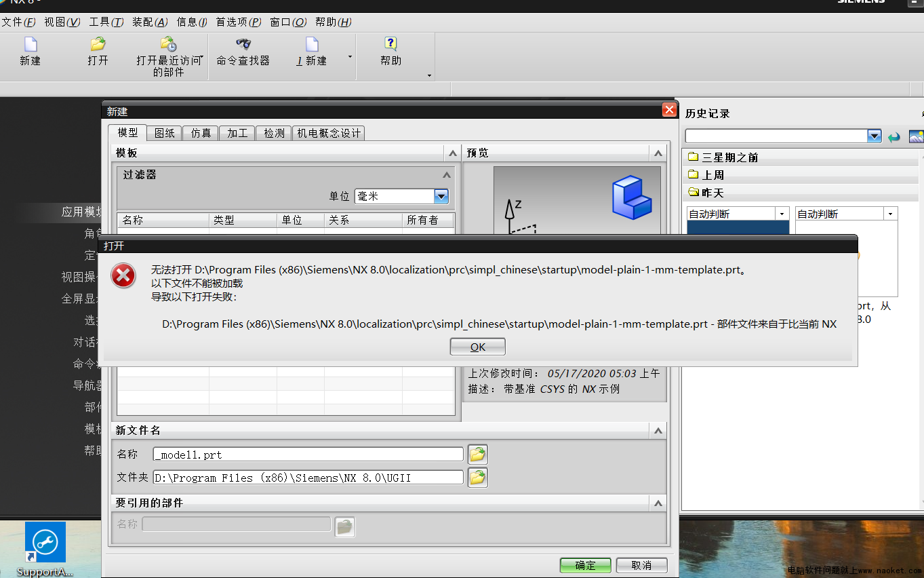Click the 帮助 question mark toolbar icon

390,44
